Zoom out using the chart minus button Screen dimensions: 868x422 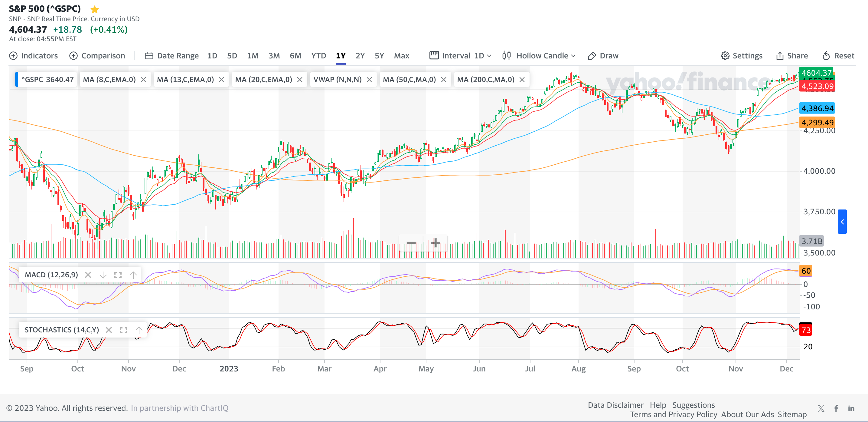[411, 242]
